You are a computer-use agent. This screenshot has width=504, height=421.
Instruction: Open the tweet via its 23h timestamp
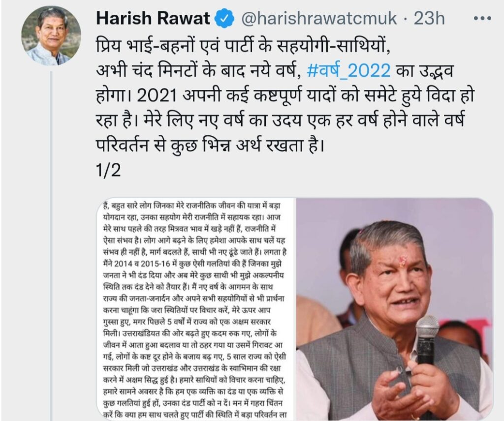tap(429, 19)
